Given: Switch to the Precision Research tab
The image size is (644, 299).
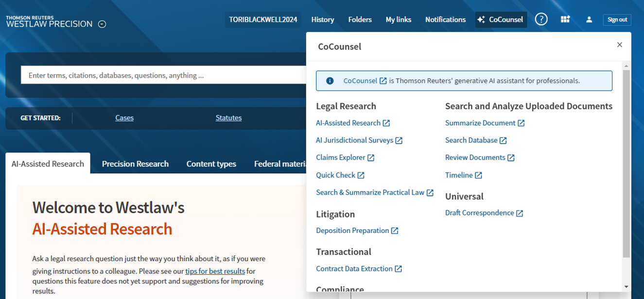Looking at the screenshot, I should click(135, 164).
